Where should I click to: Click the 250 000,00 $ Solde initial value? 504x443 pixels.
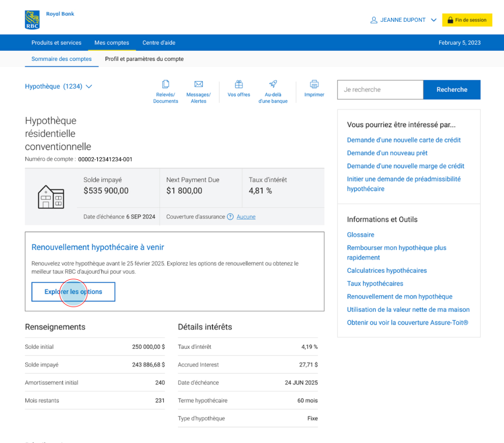pyautogui.click(x=148, y=347)
